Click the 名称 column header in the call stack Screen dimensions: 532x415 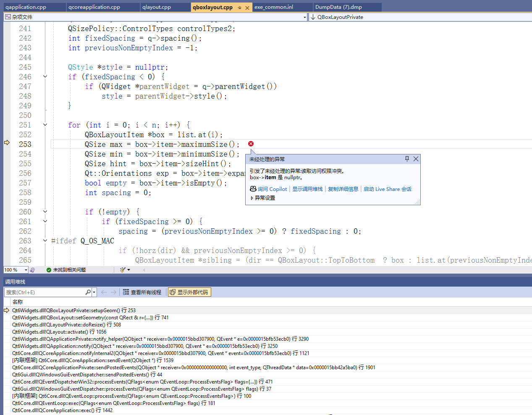tap(18, 302)
